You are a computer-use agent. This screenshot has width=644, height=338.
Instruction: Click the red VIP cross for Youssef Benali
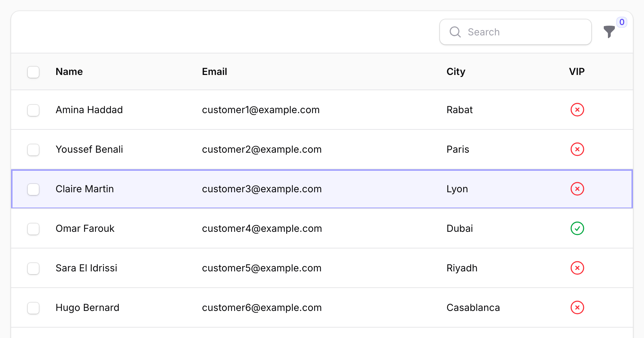577,149
